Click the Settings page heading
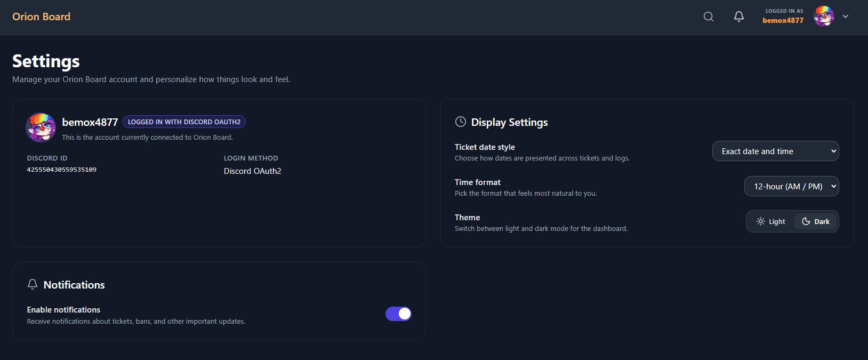 point(46,61)
